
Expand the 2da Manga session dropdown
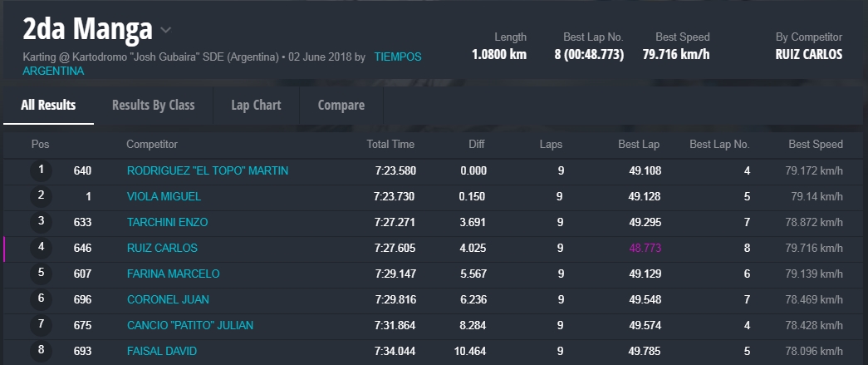tap(166, 31)
